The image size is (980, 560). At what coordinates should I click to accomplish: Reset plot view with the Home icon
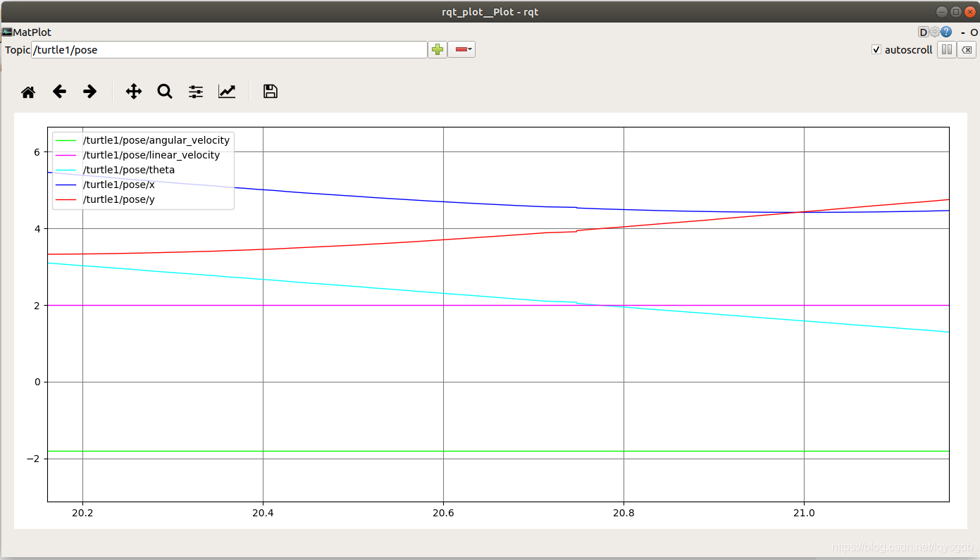[x=28, y=92]
